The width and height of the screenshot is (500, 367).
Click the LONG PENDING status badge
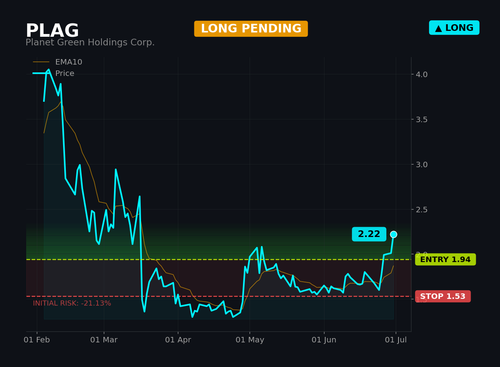pyautogui.click(x=251, y=29)
